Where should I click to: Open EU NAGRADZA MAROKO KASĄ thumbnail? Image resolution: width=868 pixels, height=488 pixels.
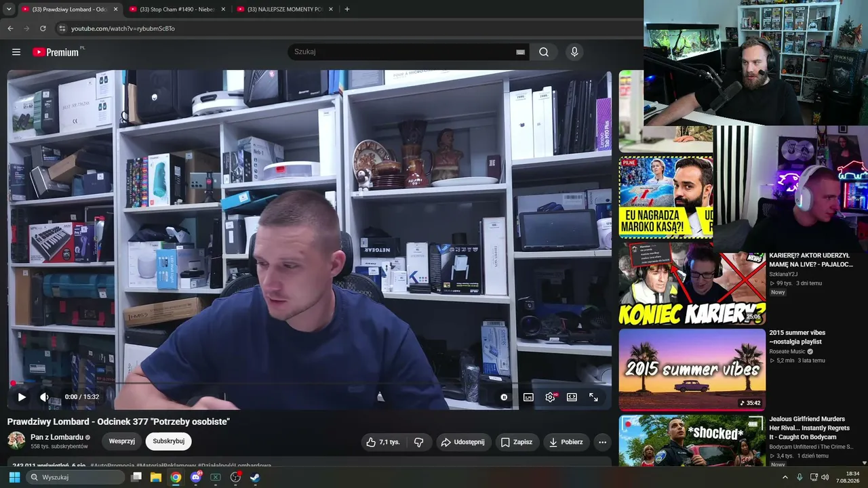pyautogui.click(x=666, y=197)
